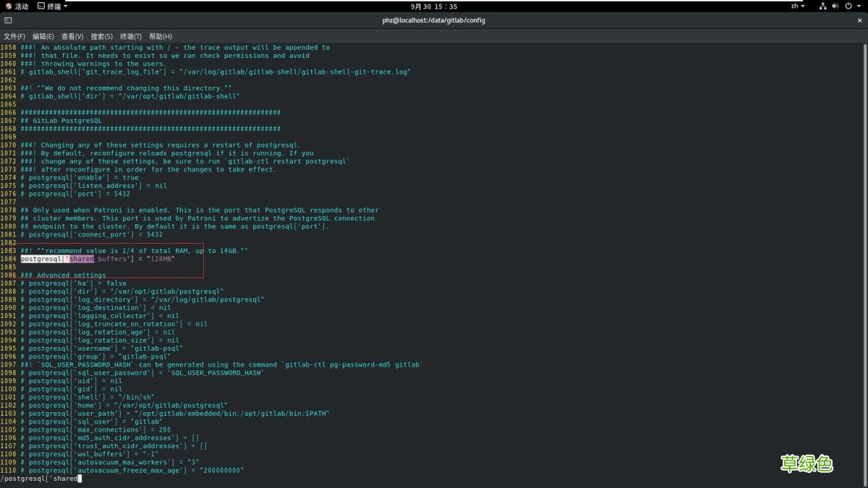Click line "postgresql['trust_auth_cidr_addresses'] = []"
Viewport: 868px width, 488px height.
coord(114,446)
